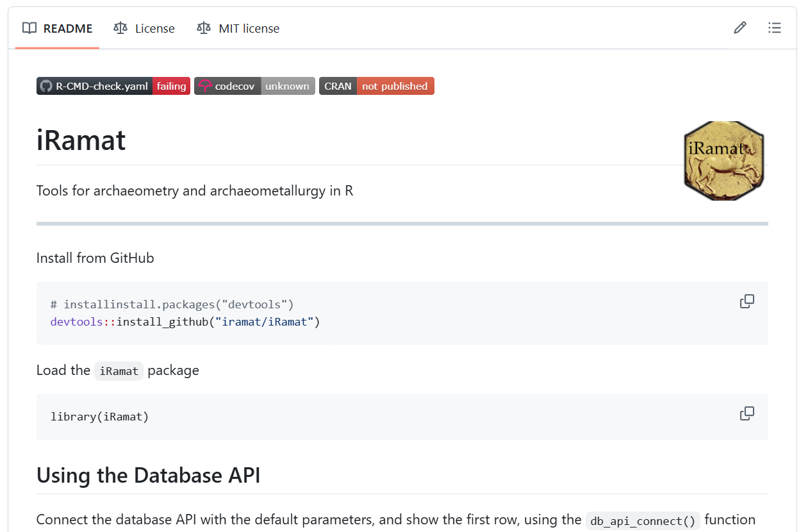Open the README outline list icon

pos(775,28)
